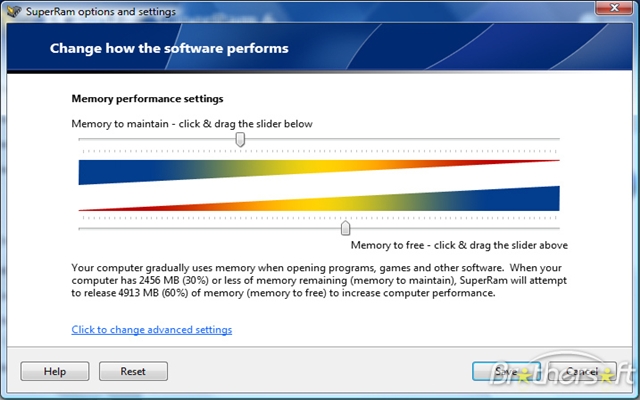Click the 'Memory to free' slider handle

click(345, 228)
